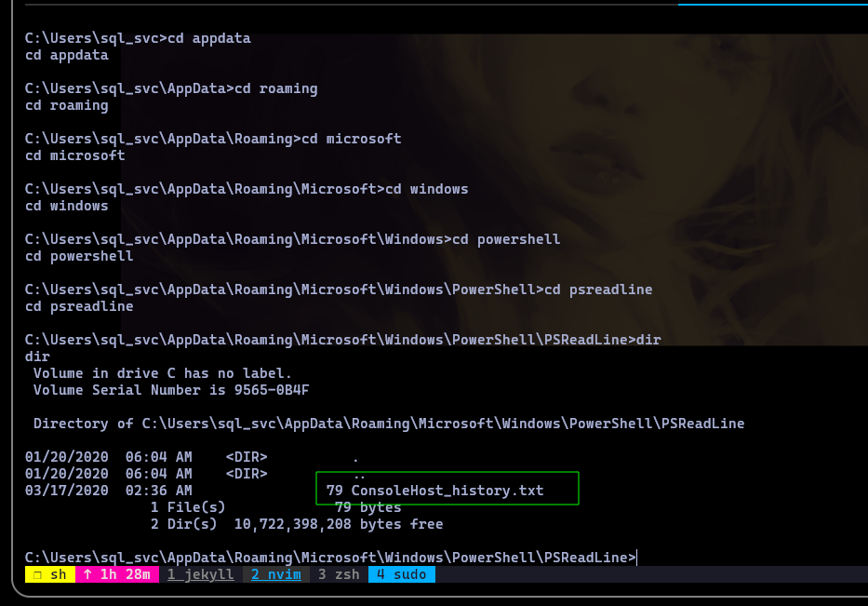
Task: Click inside the green highlighted box
Action: click(x=447, y=488)
